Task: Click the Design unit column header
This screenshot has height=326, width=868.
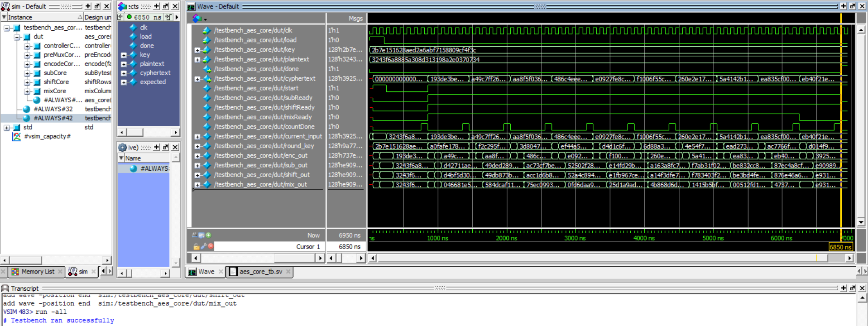Action: click(x=97, y=17)
